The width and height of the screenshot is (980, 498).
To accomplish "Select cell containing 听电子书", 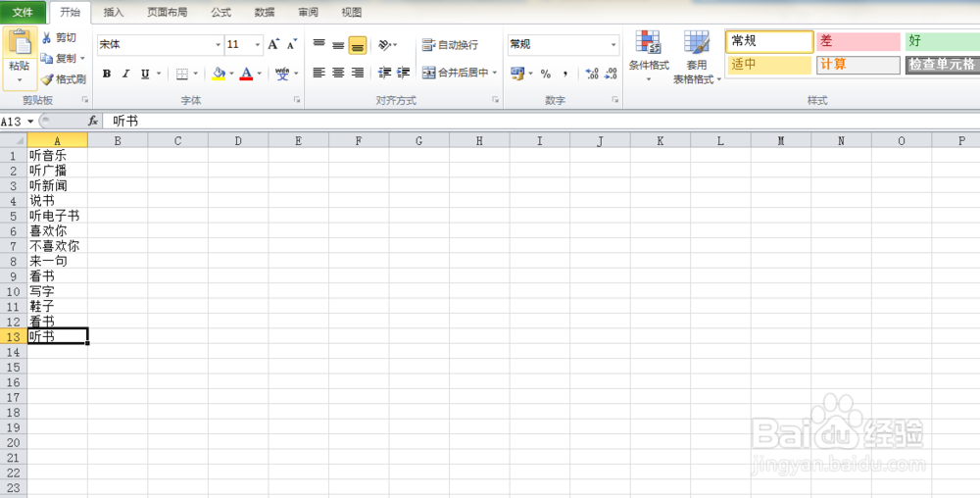I will pos(58,217).
